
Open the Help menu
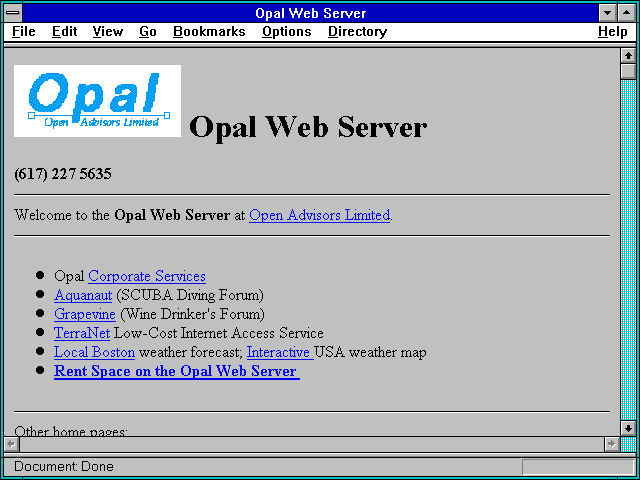pos(612,32)
